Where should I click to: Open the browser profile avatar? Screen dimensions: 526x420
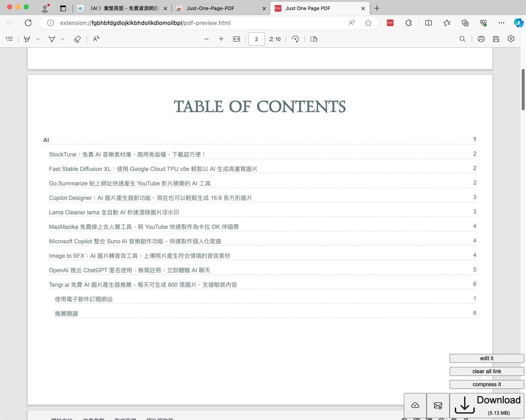coord(45,8)
